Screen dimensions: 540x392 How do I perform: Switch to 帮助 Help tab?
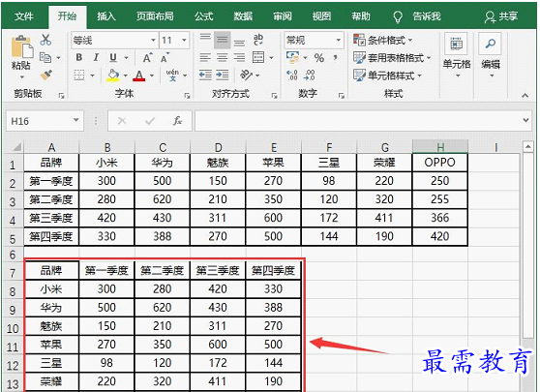tap(361, 16)
